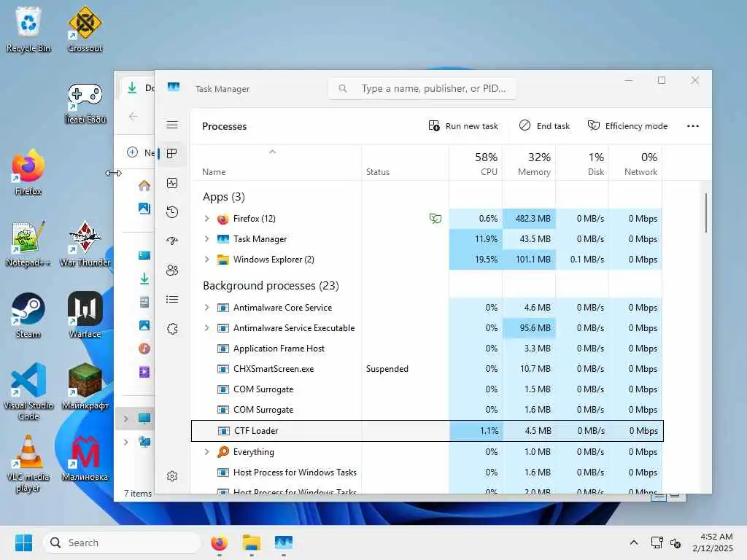Click the process list vertical scrollbar
Image resolution: width=747 pixels, height=560 pixels.
coord(705,213)
